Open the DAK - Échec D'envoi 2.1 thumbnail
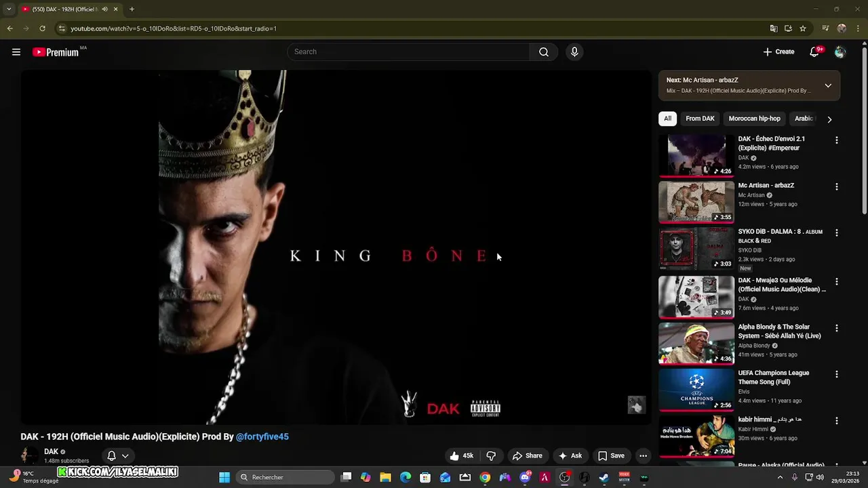Image resolution: width=868 pixels, height=488 pixels. [x=696, y=156]
